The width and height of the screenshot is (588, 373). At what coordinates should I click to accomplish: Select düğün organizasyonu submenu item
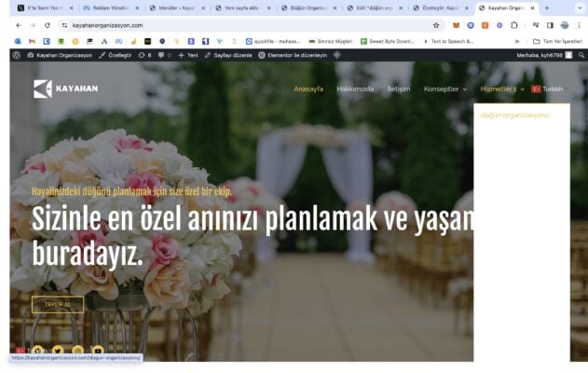tap(515, 116)
